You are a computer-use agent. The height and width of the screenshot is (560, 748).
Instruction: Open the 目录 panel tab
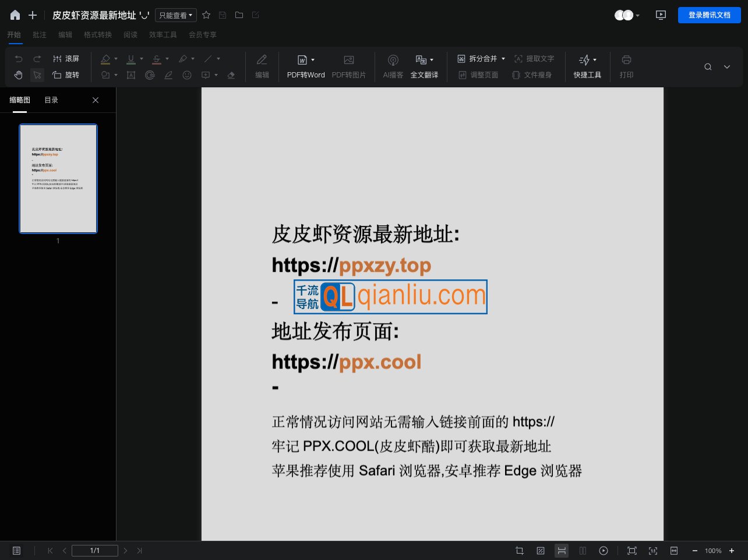click(51, 100)
